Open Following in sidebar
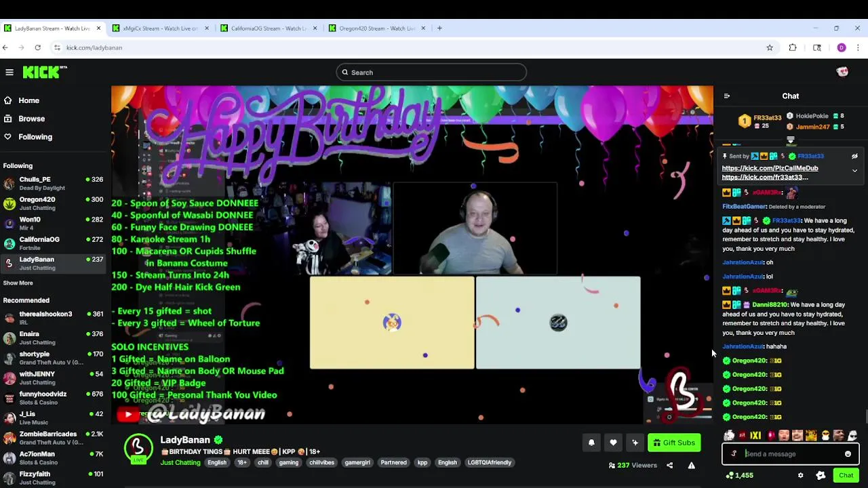 [35, 137]
